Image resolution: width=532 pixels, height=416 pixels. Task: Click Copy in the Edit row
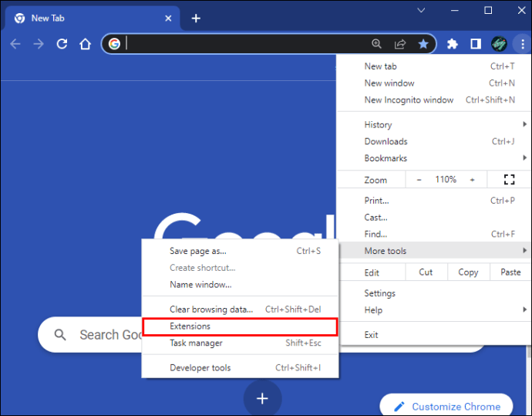click(468, 272)
